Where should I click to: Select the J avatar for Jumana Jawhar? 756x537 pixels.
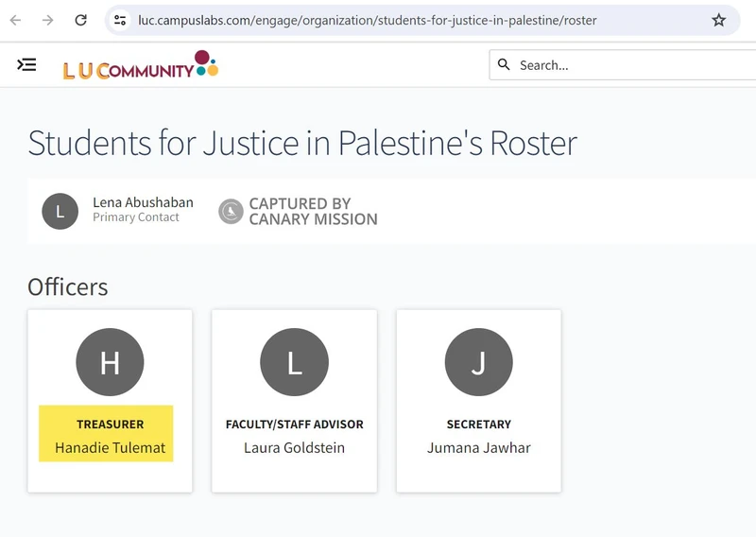pyautogui.click(x=479, y=362)
